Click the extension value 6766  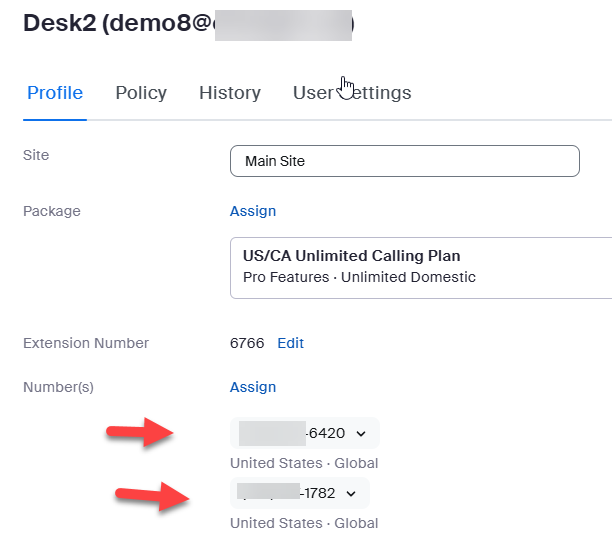[x=247, y=343]
